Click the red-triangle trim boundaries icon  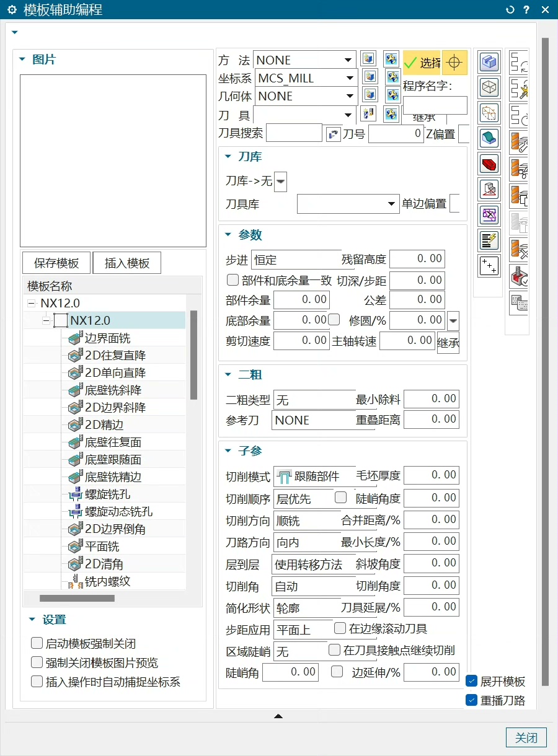click(490, 189)
